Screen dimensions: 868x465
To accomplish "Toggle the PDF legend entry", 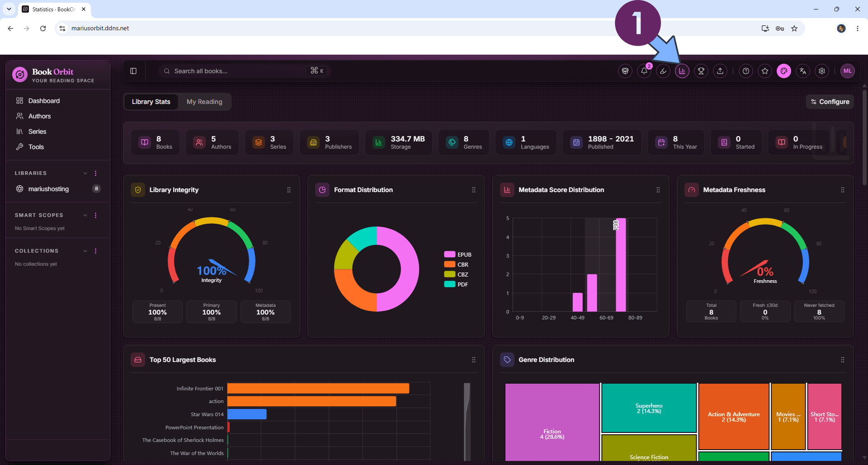I will pos(456,284).
